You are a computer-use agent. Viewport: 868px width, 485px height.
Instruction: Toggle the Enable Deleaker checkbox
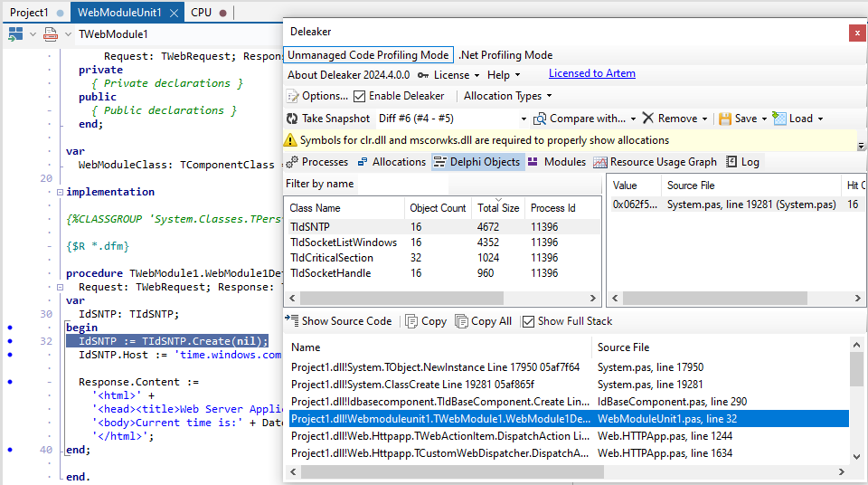(x=359, y=97)
